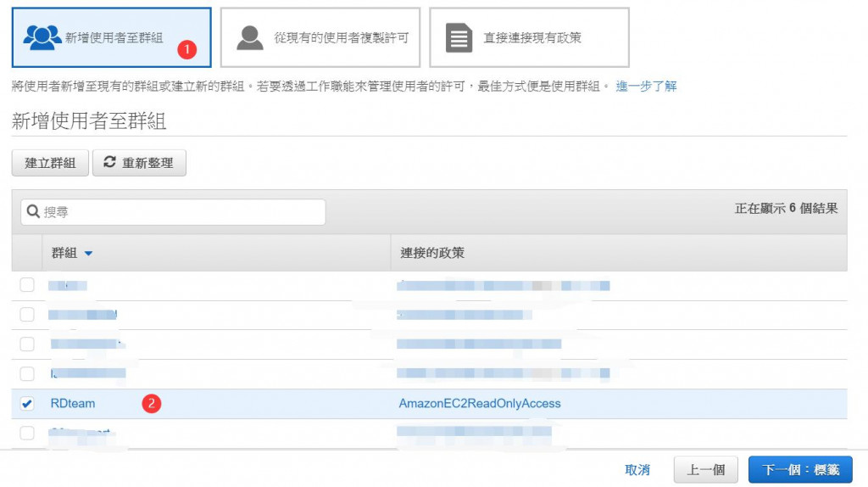Check the first blurred group's checkbox
868x487 pixels.
[x=27, y=285]
